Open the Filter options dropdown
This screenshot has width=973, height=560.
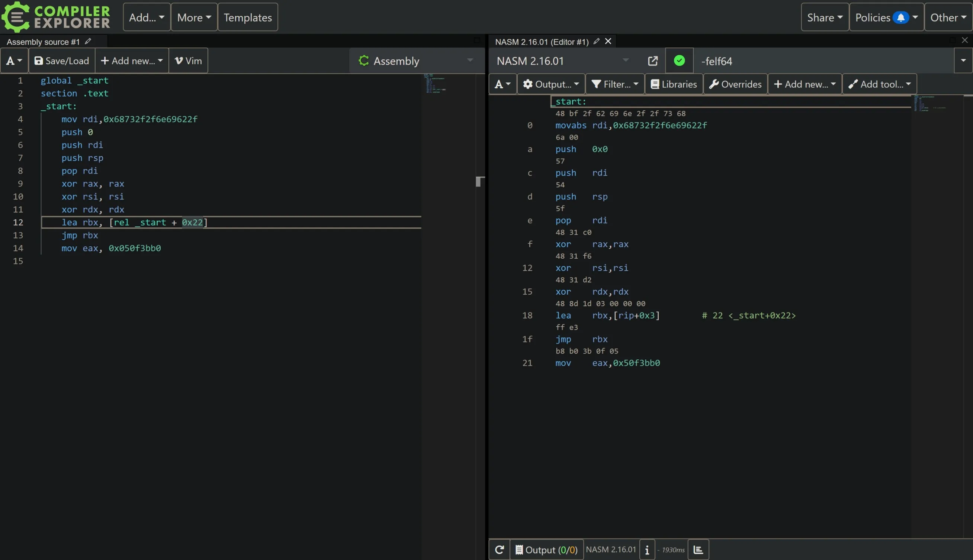coord(615,84)
